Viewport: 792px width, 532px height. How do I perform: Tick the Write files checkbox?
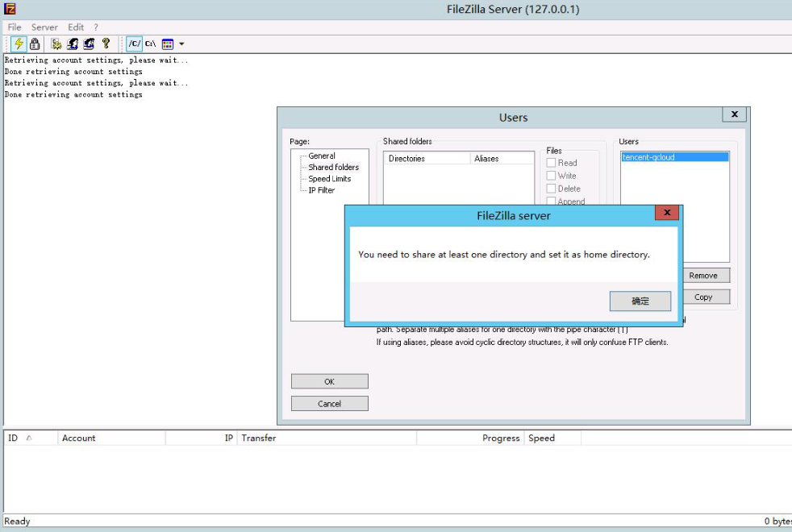coord(552,176)
